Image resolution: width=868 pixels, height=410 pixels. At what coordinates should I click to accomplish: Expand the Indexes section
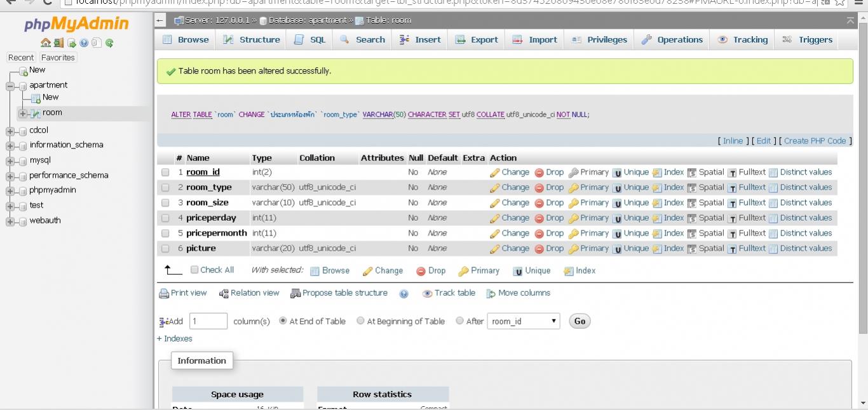(175, 339)
